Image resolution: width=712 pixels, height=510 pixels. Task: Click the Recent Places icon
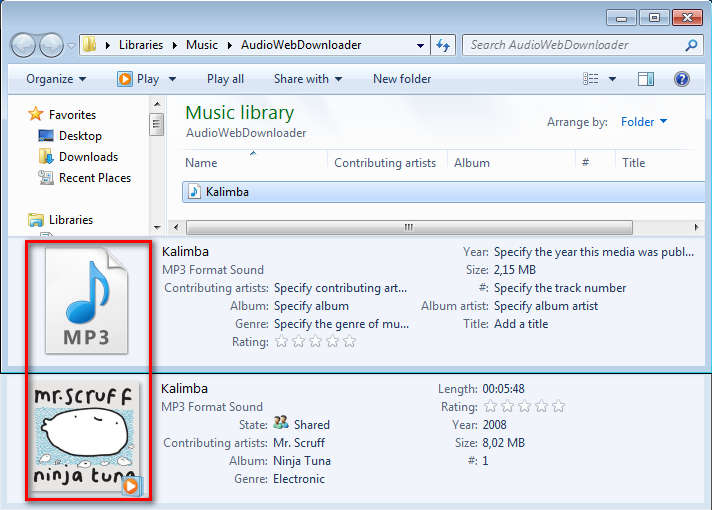(x=46, y=177)
